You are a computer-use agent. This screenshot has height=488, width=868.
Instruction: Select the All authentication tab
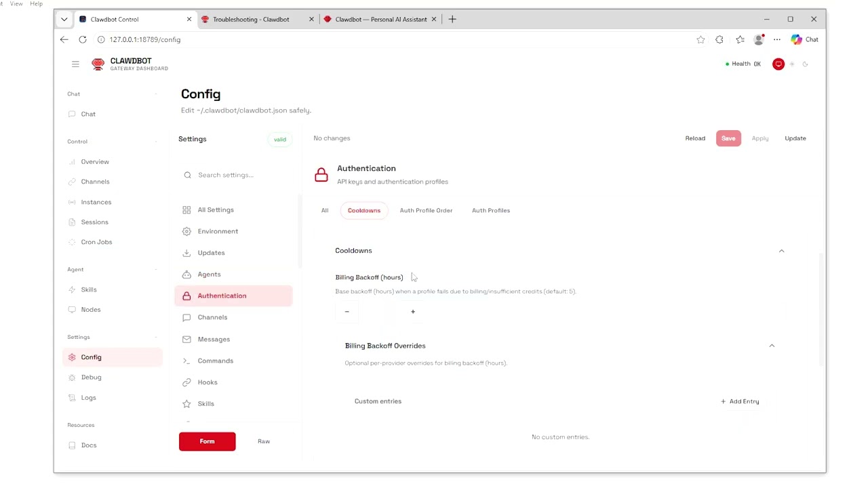(325, 210)
